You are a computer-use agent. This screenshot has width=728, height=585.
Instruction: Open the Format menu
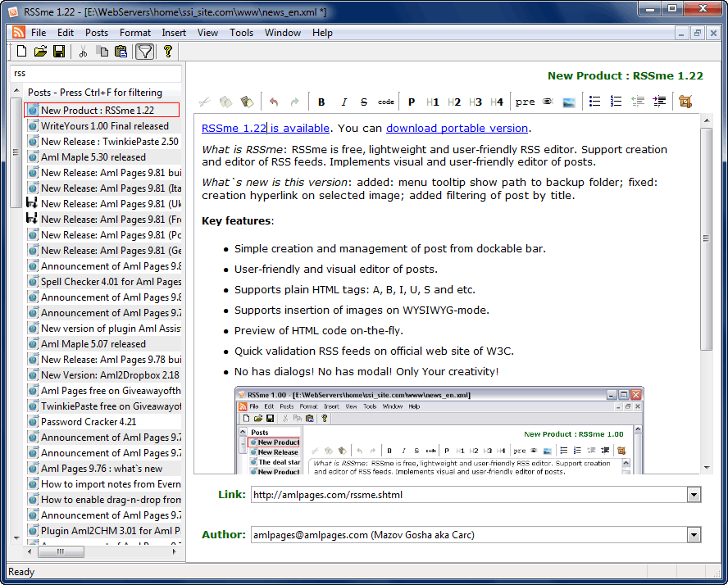[135, 33]
